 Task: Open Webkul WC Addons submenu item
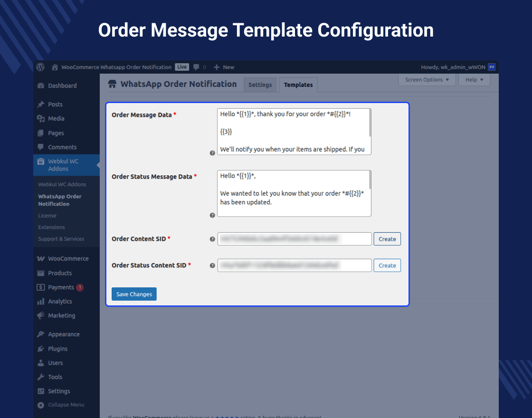pyautogui.click(x=62, y=184)
